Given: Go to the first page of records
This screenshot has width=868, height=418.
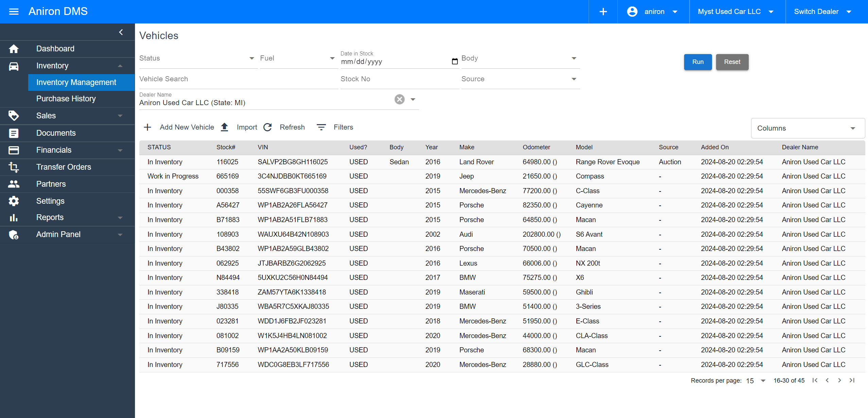Looking at the screenshot, I should click(x=815, y=380).
